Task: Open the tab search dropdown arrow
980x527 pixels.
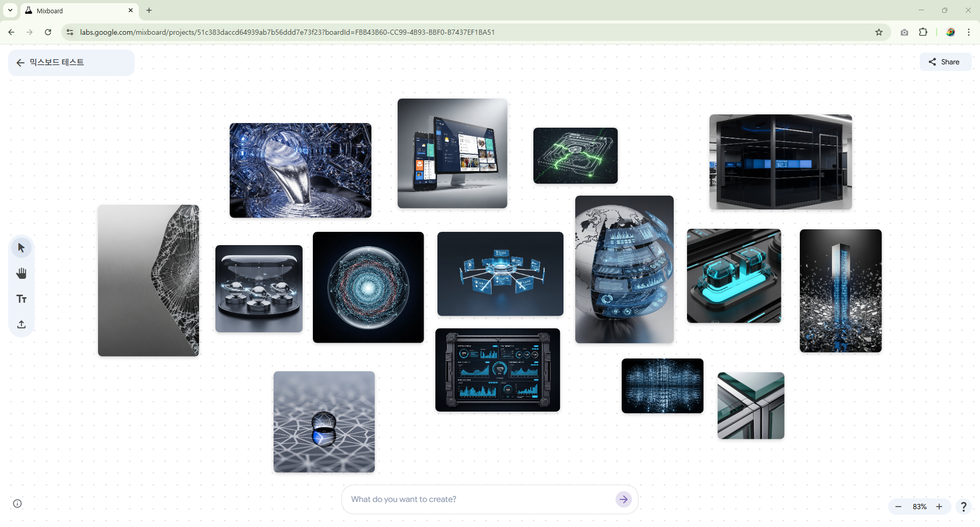Action: coord(10,10)
